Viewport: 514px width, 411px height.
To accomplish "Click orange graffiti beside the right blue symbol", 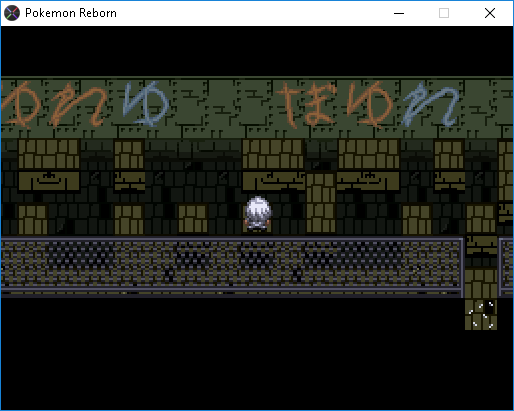I will coord(371,105).
